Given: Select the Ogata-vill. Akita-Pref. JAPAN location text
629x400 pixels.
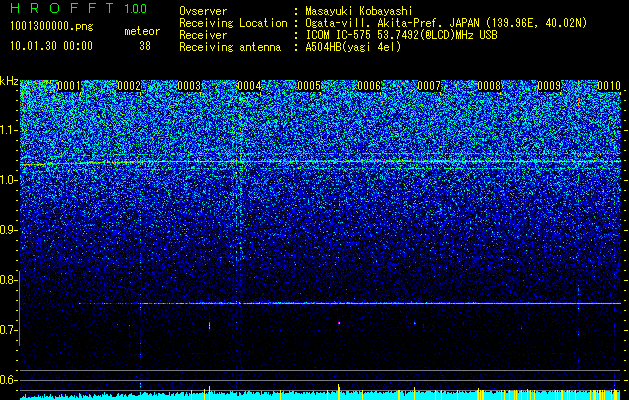Looking at the screenshot, I should (x=446, y=23).
